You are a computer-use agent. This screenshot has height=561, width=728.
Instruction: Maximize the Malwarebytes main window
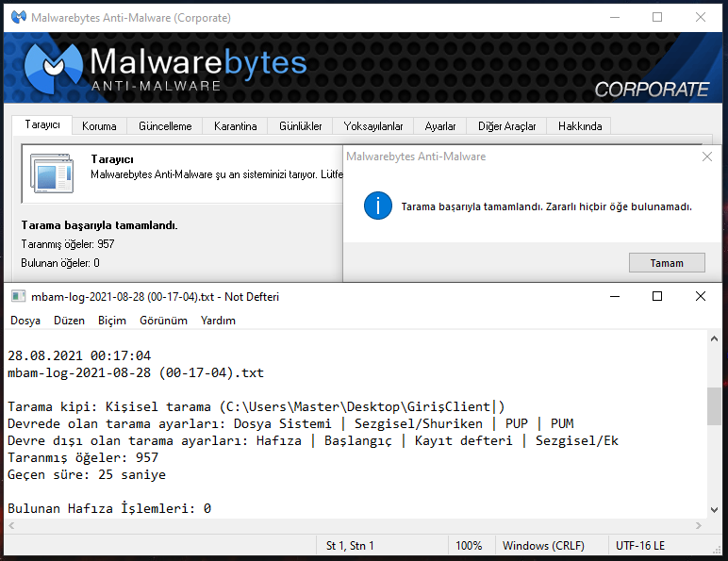657,18
